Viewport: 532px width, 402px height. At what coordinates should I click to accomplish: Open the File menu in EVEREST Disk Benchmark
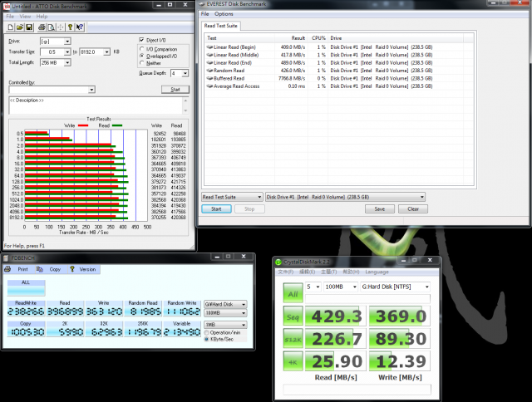(205, 14)
